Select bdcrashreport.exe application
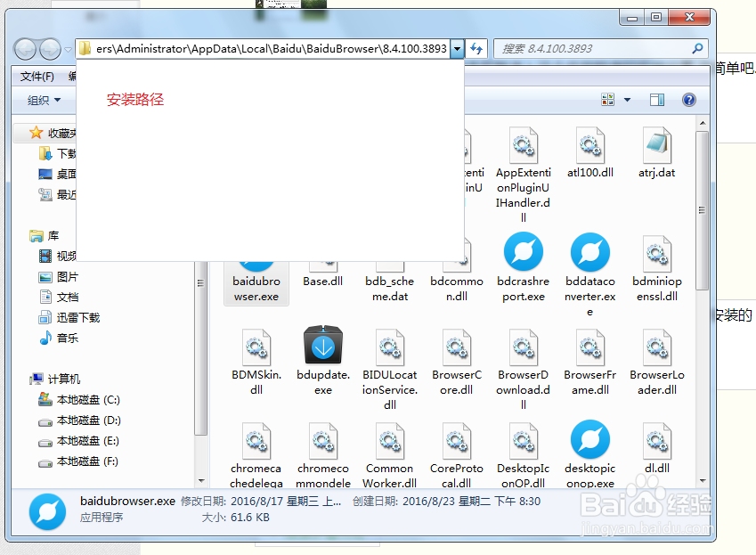 (523, 267)
